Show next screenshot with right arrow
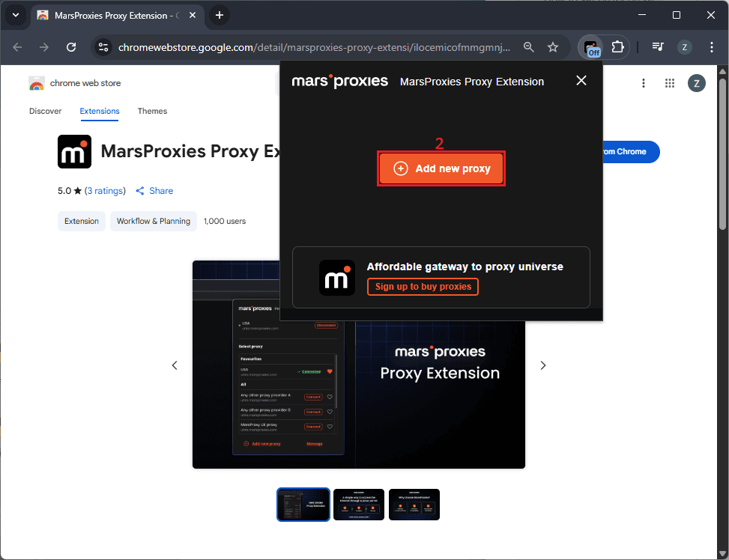 [543, 365]
